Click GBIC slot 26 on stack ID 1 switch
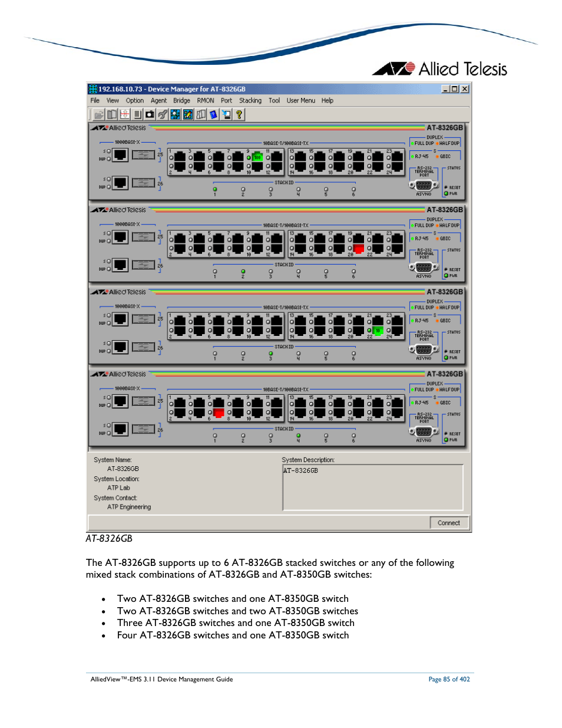The height and width of the screenshot is (728, 562). click(x=143, y=183)
